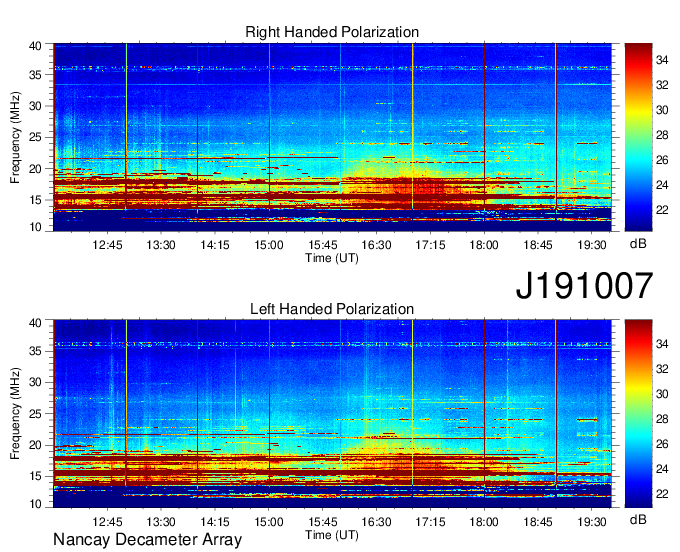
Task: Click the 16:30 time tick on the Right Handed plot
Action: 376,245
